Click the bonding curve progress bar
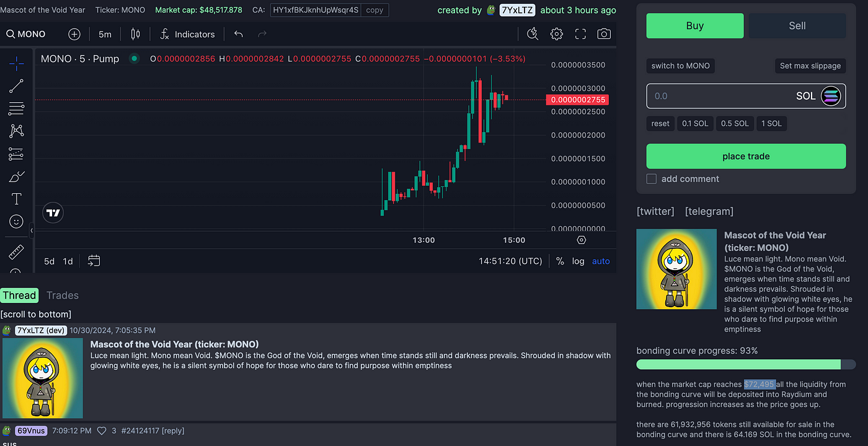 pyautogui.click(x=746, y=364)
